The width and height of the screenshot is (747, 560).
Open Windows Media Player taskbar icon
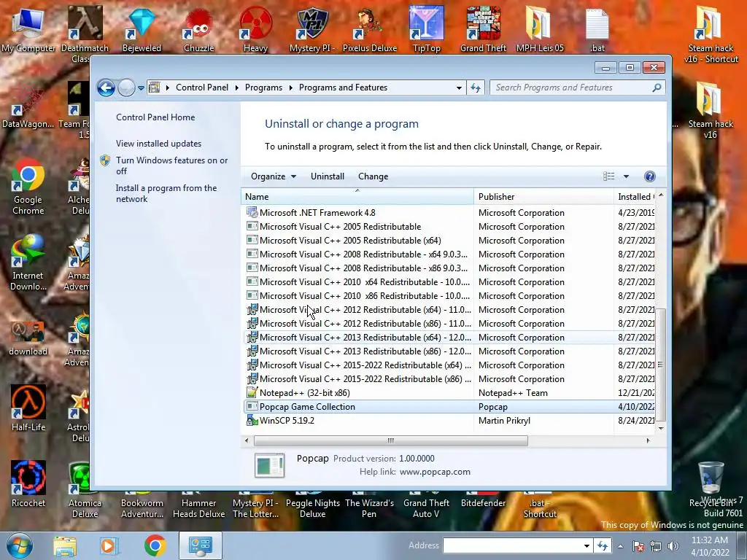108,545
